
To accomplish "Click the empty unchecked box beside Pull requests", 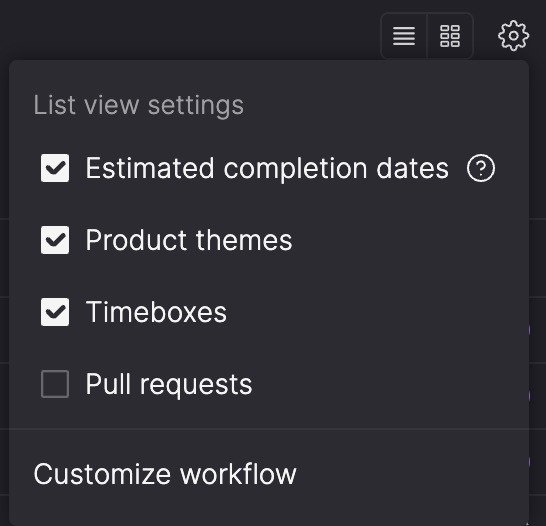I will (55, 384).
